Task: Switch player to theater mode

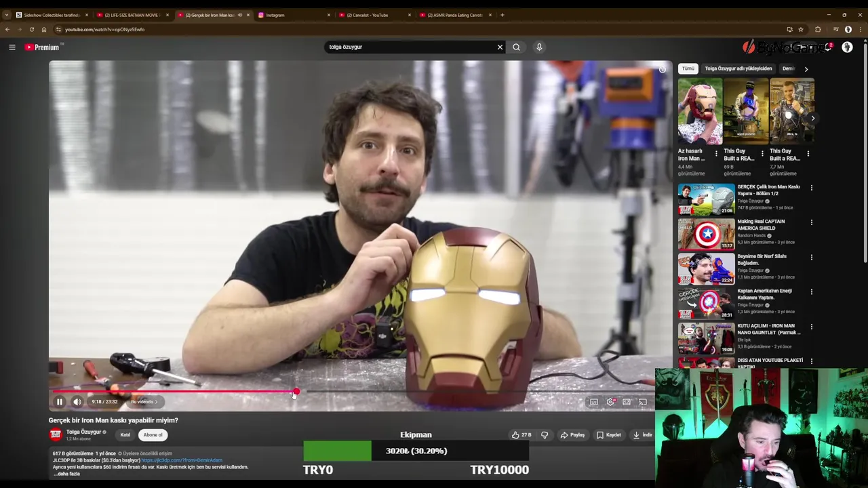Action: click(627, 402)
